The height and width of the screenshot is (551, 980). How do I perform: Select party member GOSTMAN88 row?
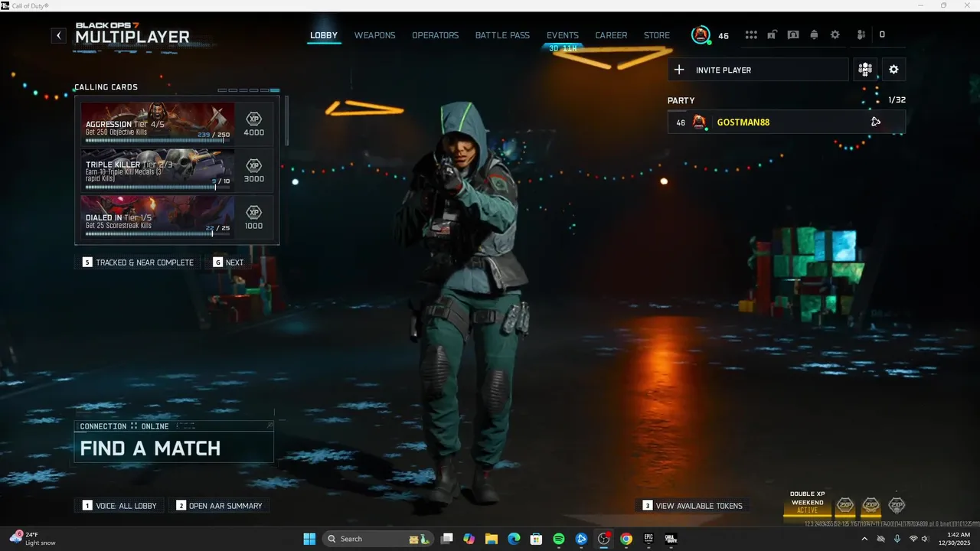pyautogui.click(x=786, y=122)
